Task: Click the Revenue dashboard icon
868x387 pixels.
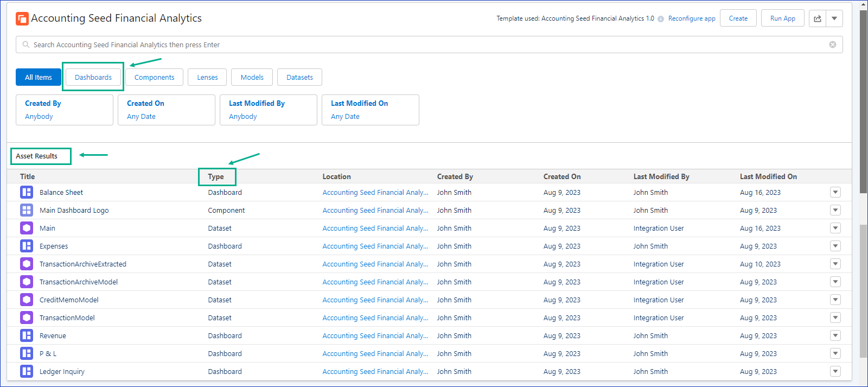Action: [x=27, y=335]
